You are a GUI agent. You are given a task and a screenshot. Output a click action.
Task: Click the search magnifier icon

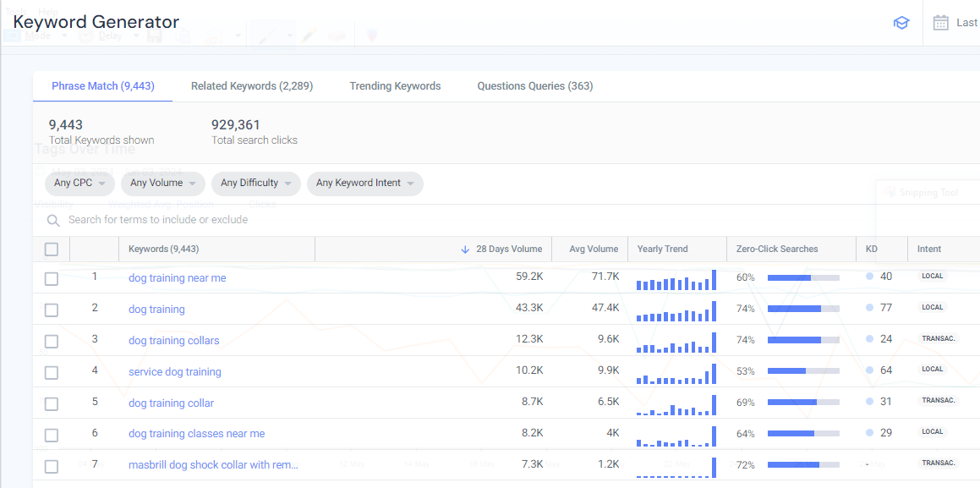[53, 220]
